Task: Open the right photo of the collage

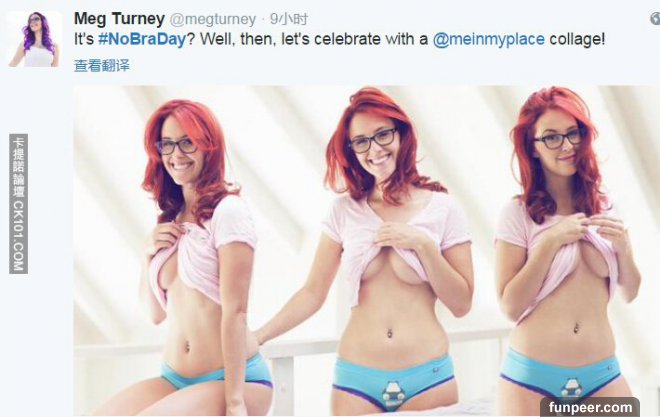Action: pos(578,251)
